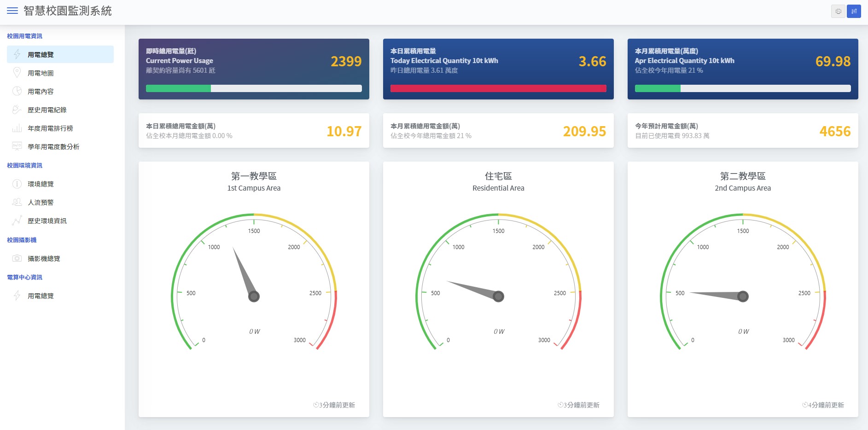868x430 pixels.
Task: Open the blue settings sliders button
Action: tap(854, 11)
